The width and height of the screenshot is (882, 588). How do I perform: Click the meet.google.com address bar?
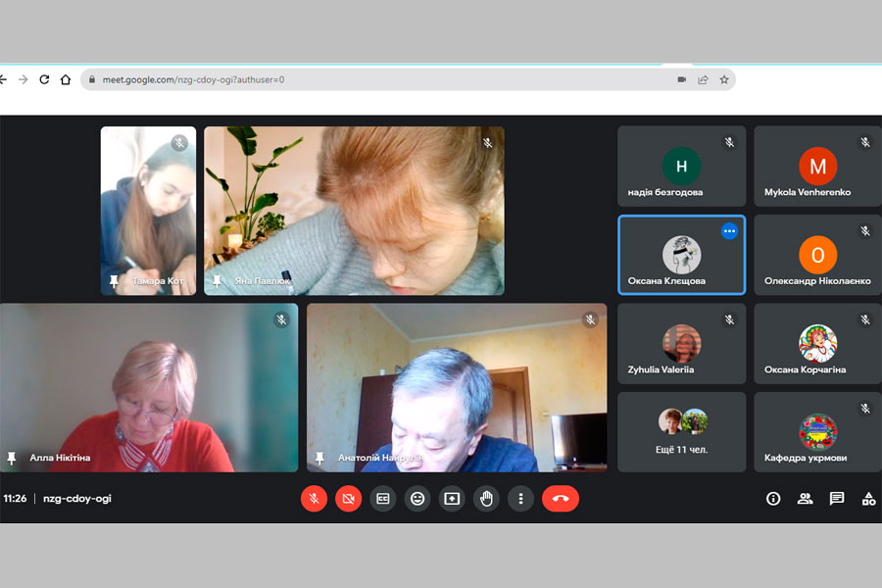tap(408, 80)
